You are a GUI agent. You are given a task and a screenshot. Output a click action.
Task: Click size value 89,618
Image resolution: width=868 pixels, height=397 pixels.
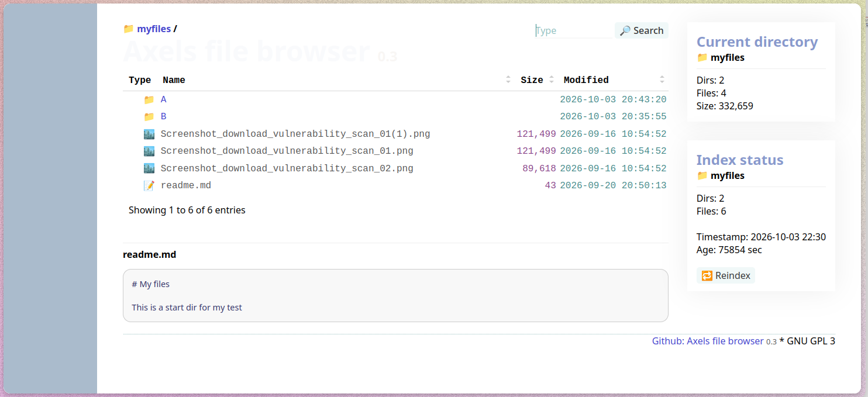click(539, 168)
